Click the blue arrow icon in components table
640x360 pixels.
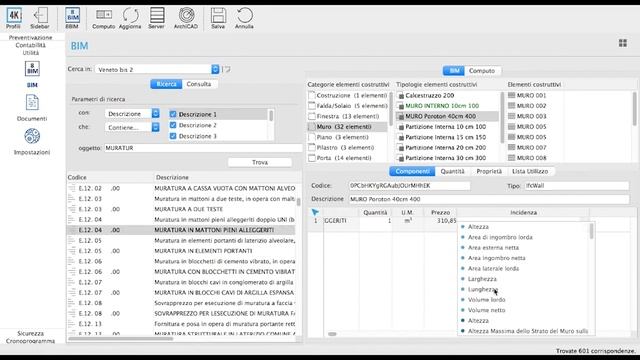315,212
